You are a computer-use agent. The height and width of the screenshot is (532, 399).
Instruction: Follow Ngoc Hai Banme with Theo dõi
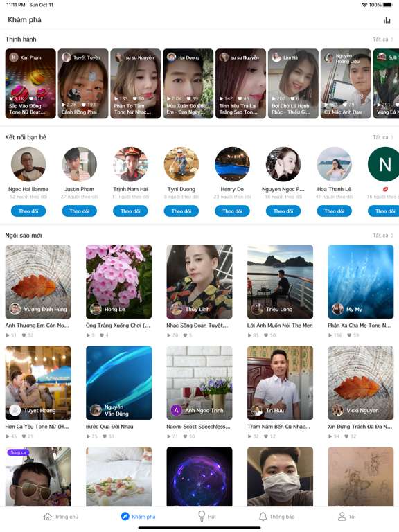(28, 211)
